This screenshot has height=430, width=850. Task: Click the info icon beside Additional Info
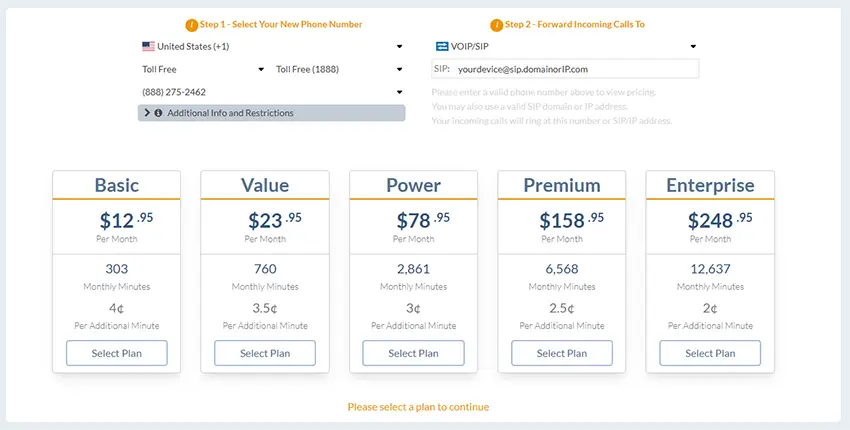click(158, 113)
